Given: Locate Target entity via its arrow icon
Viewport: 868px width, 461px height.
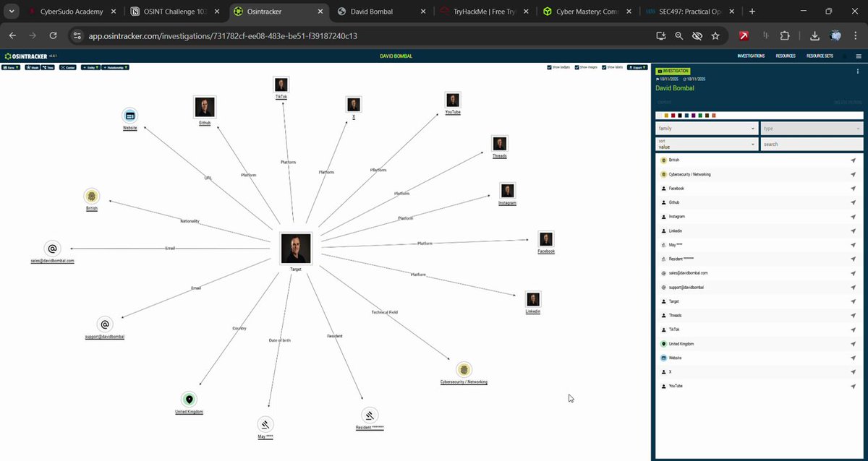Looking at the screenshot, I should (x=854, y=301).
